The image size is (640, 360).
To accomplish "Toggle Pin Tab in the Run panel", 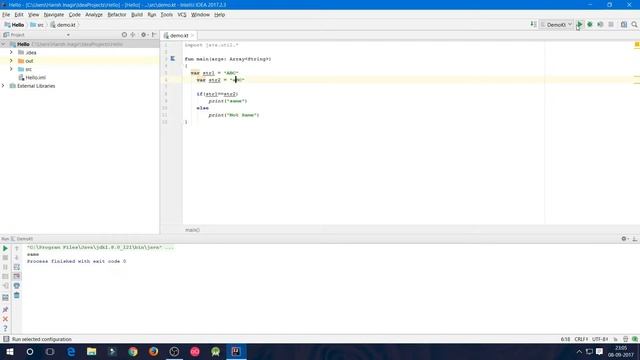I will [x=5, y=309].
